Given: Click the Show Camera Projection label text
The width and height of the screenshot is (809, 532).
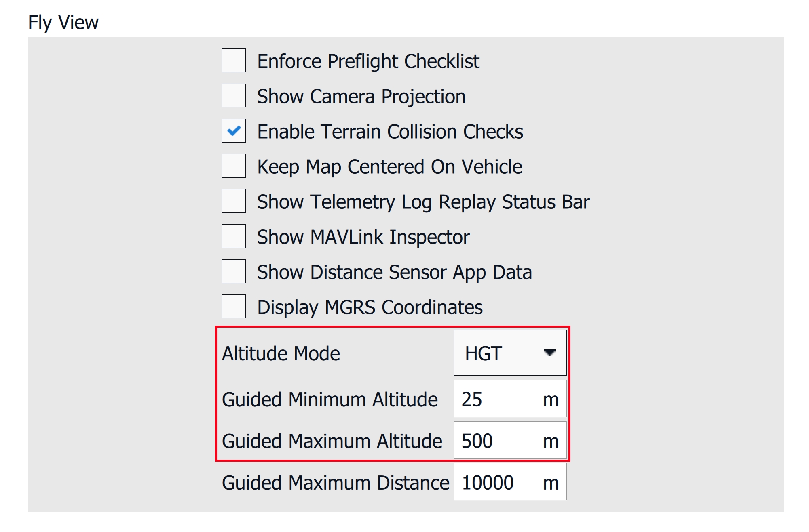Looking at the screenshot, I should tap(361, 97).
